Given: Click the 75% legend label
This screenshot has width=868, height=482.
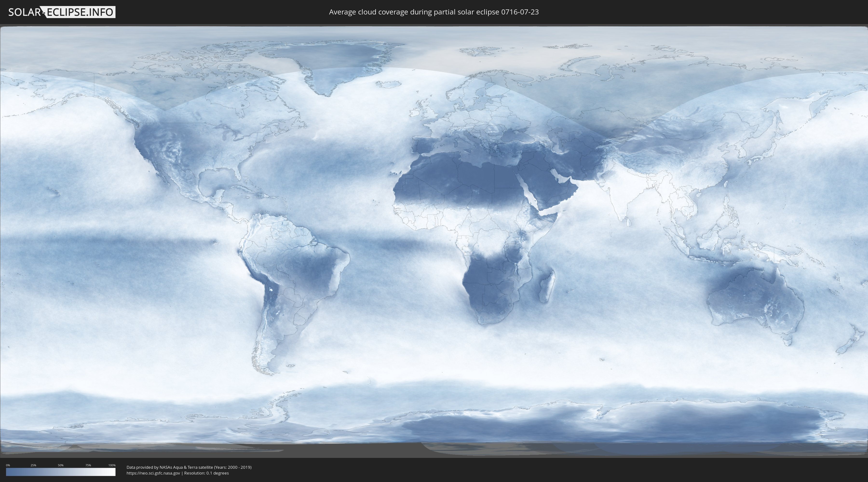Looking at the screenshot, I should [88, 465].
